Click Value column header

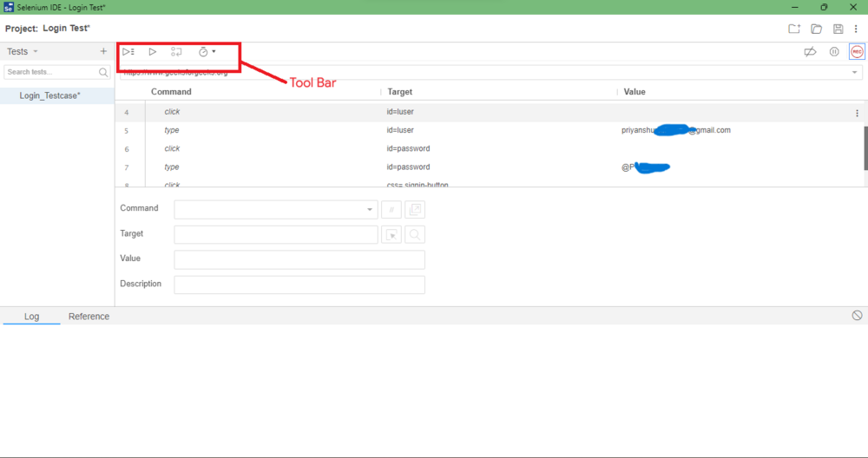click(635, 92)
